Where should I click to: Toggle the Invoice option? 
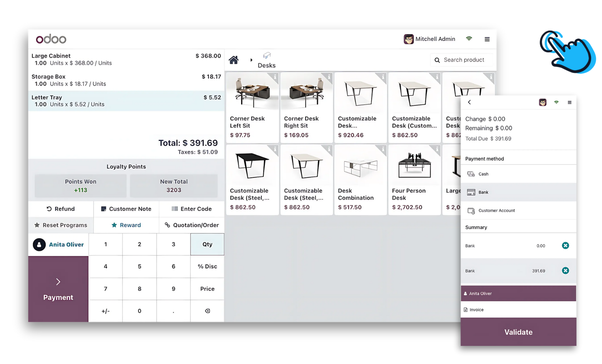click(476, 310)
